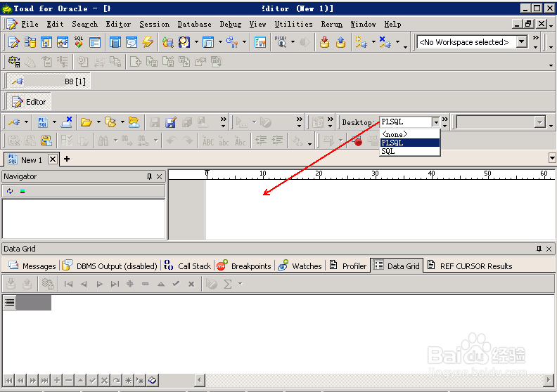Switch to the REF CURSOR Results tab
Image resolution: width=557 pixels, height=392 pixels.
tap(470, 266)
